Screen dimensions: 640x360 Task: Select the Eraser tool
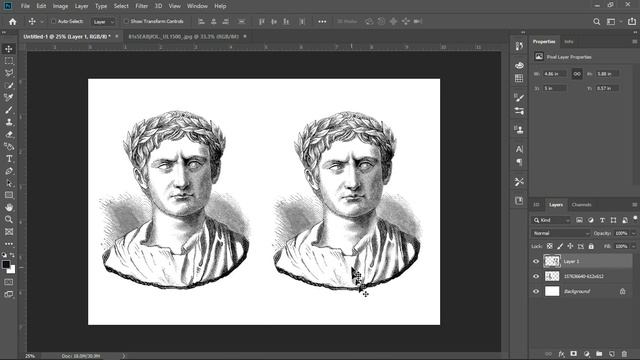pyautogui.click(x=9, y=134)
